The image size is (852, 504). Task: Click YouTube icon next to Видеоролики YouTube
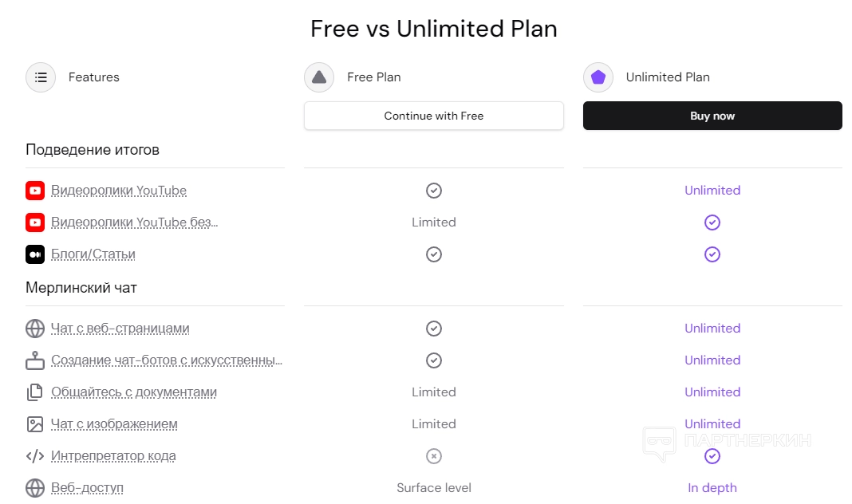point(35,191)
